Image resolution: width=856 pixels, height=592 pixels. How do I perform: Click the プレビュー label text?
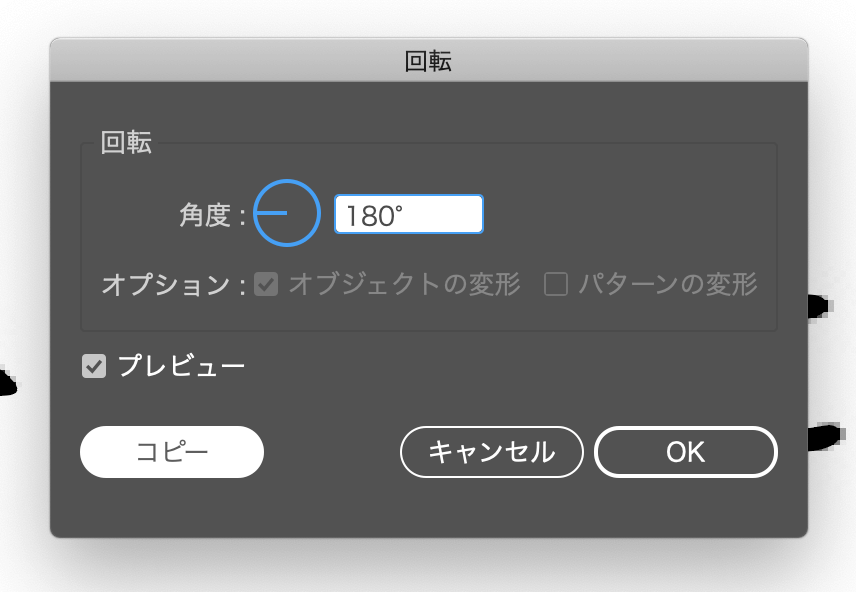coord(181,366)
